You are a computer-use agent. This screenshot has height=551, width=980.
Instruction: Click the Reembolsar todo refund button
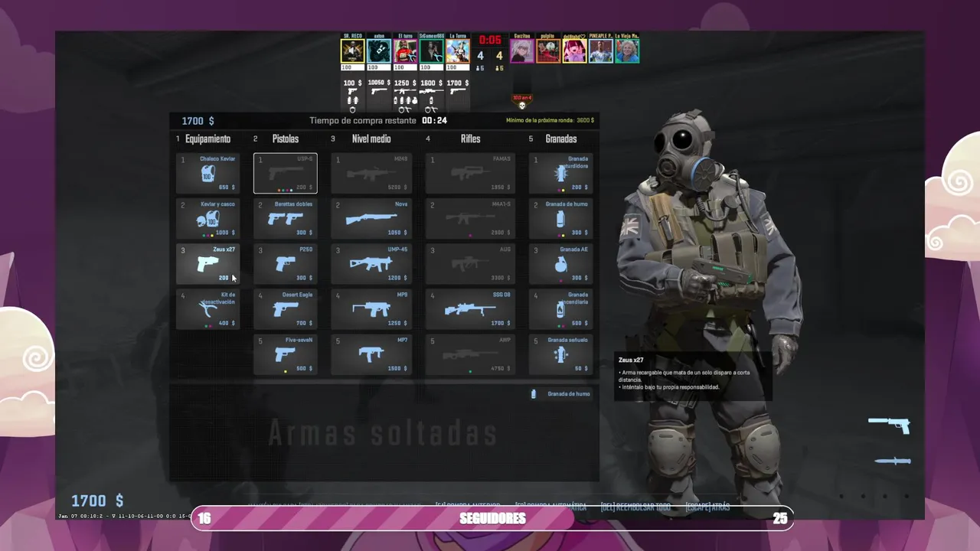pyautogui.click(x=635, y=507)
